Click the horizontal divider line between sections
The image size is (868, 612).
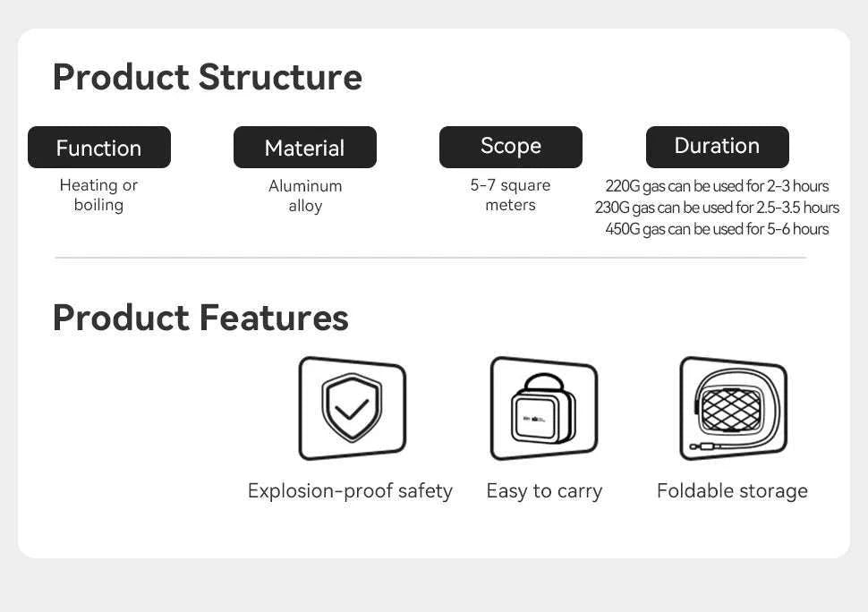[430, 258]
